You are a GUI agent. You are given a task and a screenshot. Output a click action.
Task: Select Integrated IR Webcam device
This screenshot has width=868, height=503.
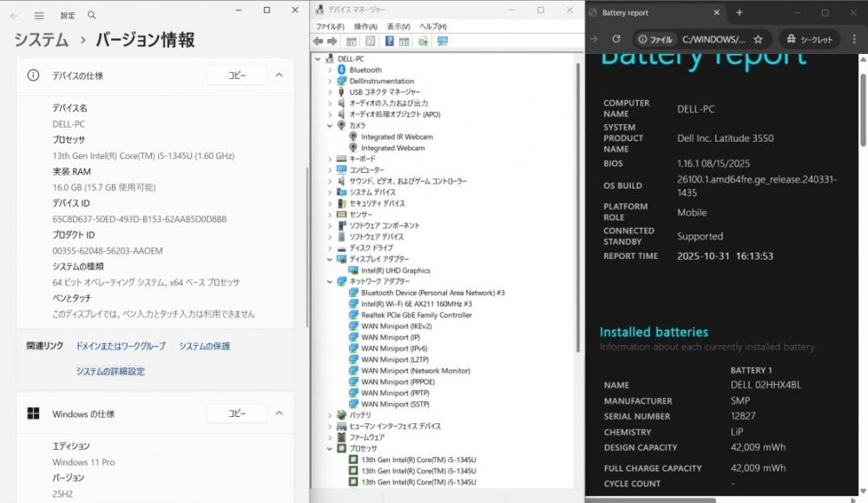coord(397,137)
